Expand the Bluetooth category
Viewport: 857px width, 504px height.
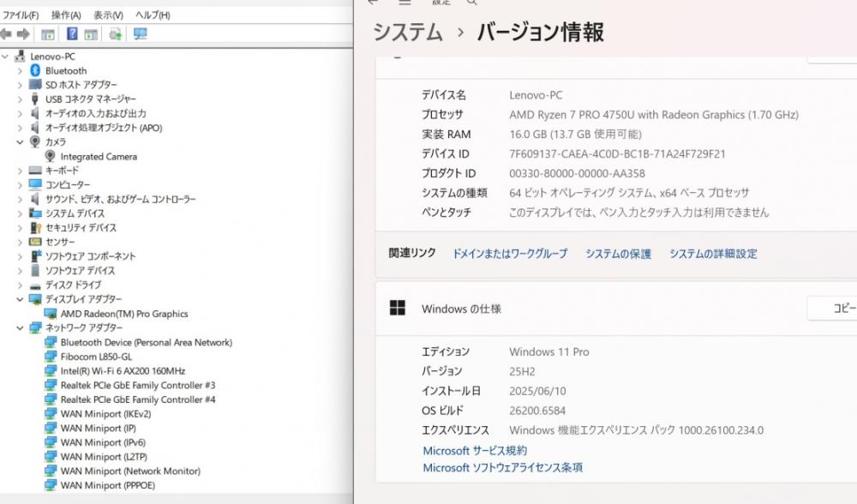coord(20,70)
